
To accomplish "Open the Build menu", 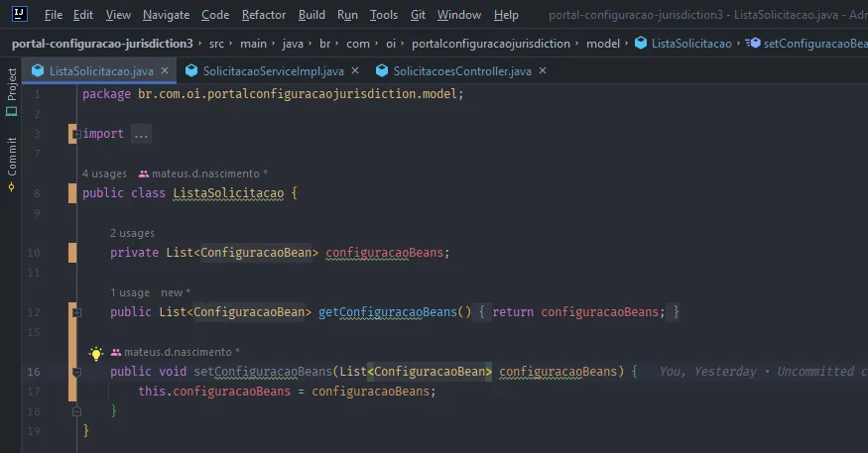I will (311, 15).
